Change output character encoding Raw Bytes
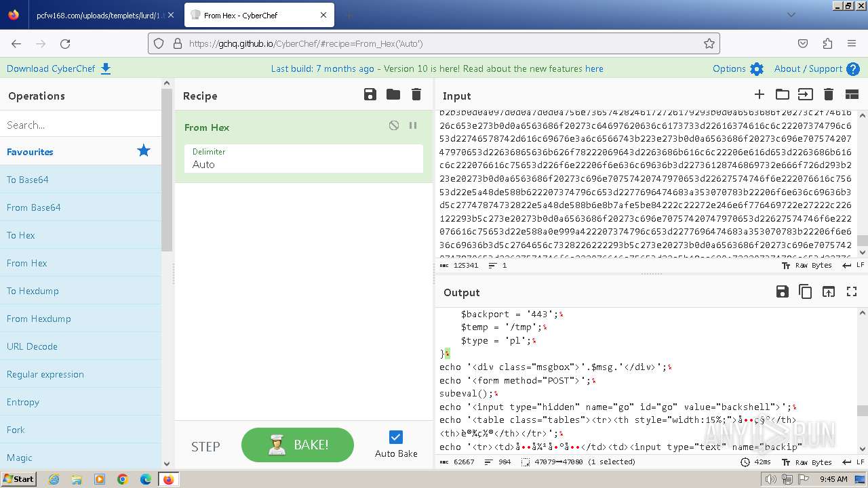The height and width of the screenshot is (488, 868). [807, 462]
